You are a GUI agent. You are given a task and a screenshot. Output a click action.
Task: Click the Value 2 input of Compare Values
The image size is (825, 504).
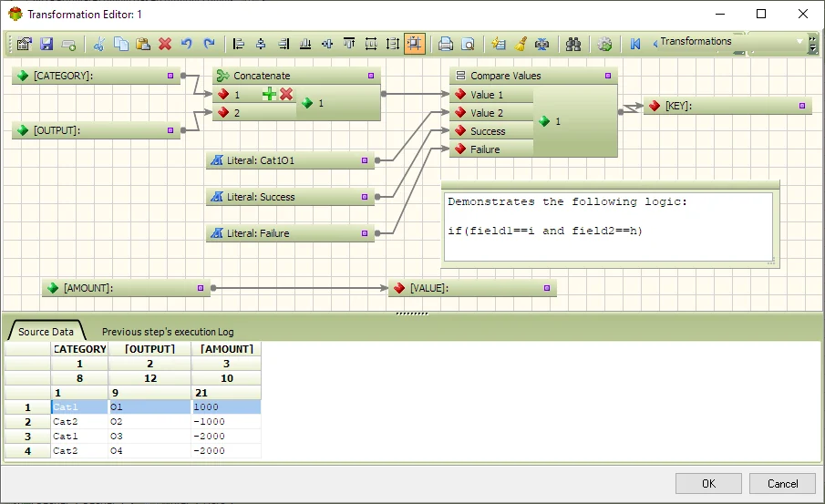coord(491,113)
